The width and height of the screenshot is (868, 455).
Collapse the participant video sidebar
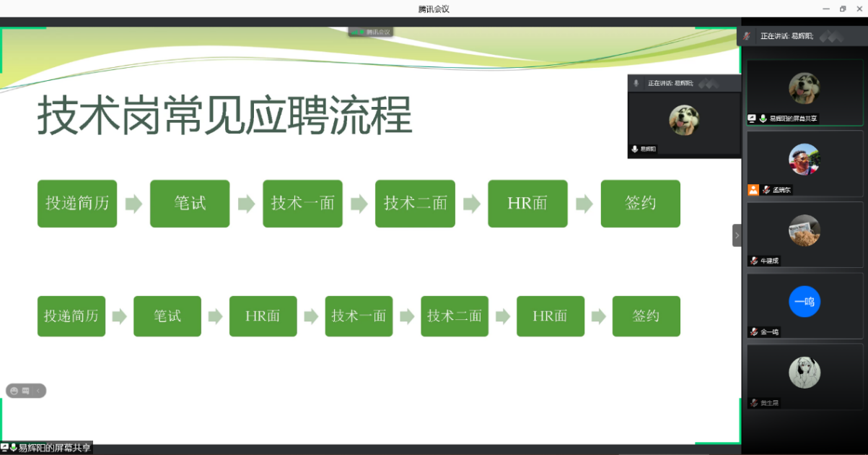pyautogui.click(x=737, y=235)
